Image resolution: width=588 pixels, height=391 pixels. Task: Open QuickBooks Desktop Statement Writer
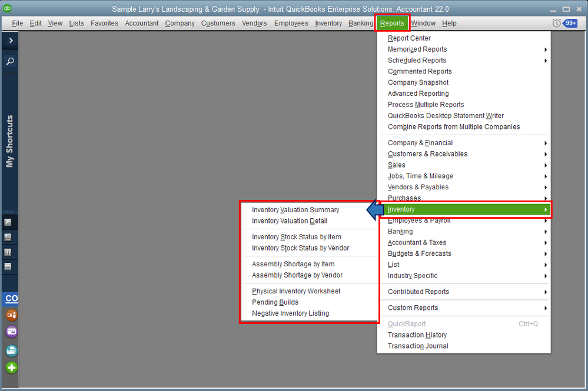pos(464,116)
